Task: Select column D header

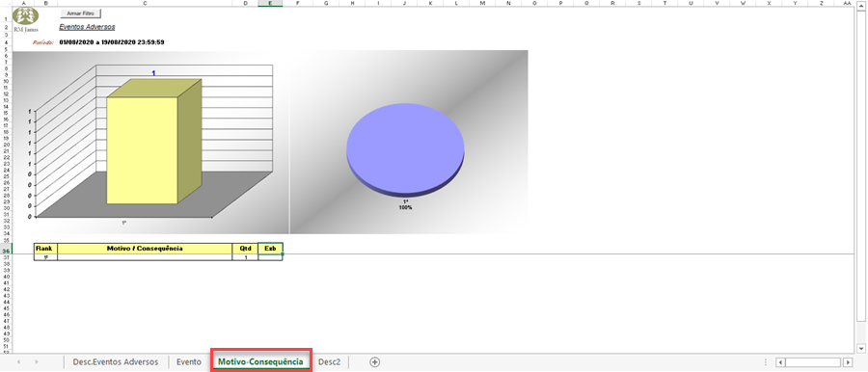Action: click(x=245, y=3)
